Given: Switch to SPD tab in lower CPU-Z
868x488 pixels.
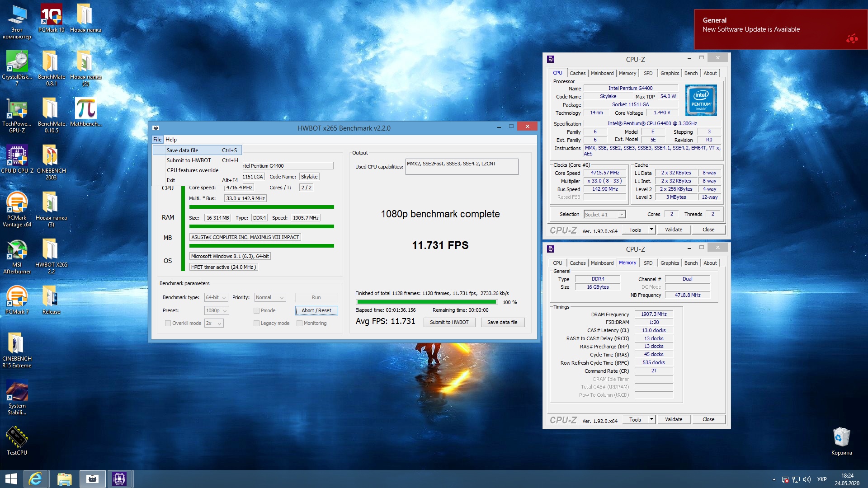Looking at the screenshot, I should click(x=648, y=263).
